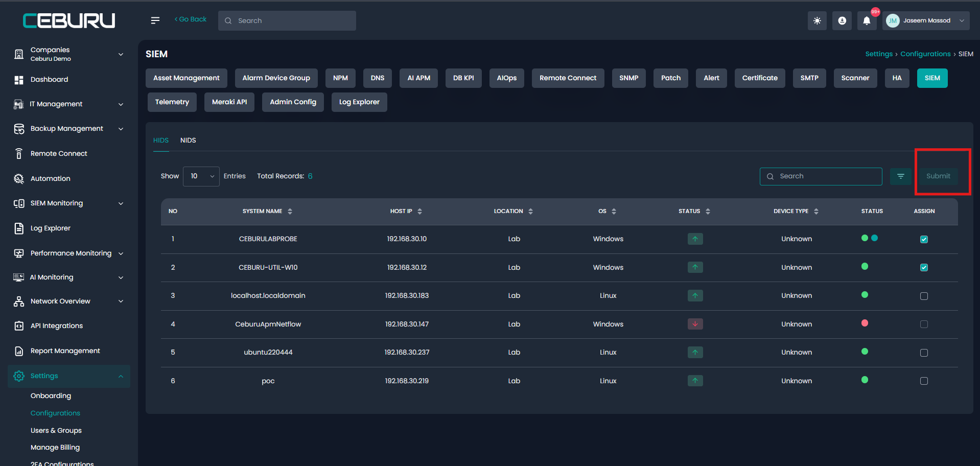The image size is (980, 466).
Task: Select the HIDS tab
Action: (161, 141)
